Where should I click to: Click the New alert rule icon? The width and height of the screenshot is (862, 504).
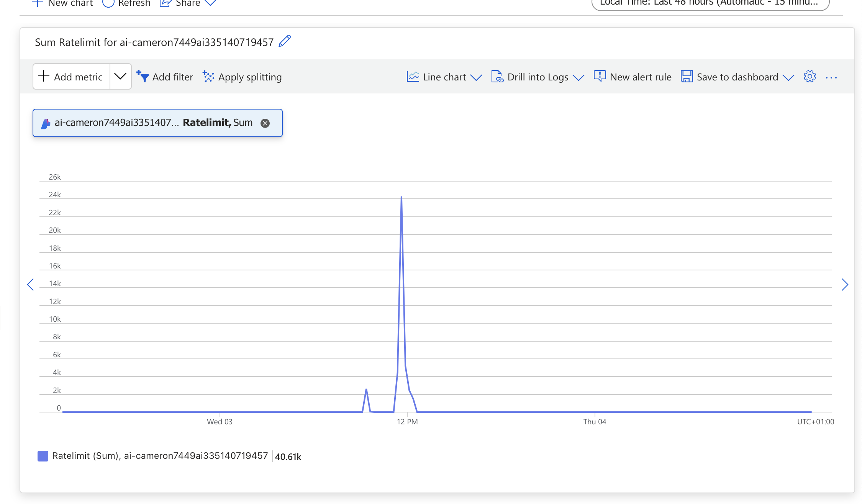[600, 77]
